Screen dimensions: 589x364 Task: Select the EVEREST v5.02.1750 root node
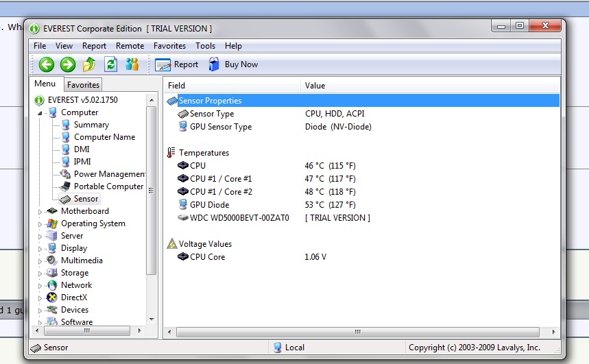pos(83,100)
